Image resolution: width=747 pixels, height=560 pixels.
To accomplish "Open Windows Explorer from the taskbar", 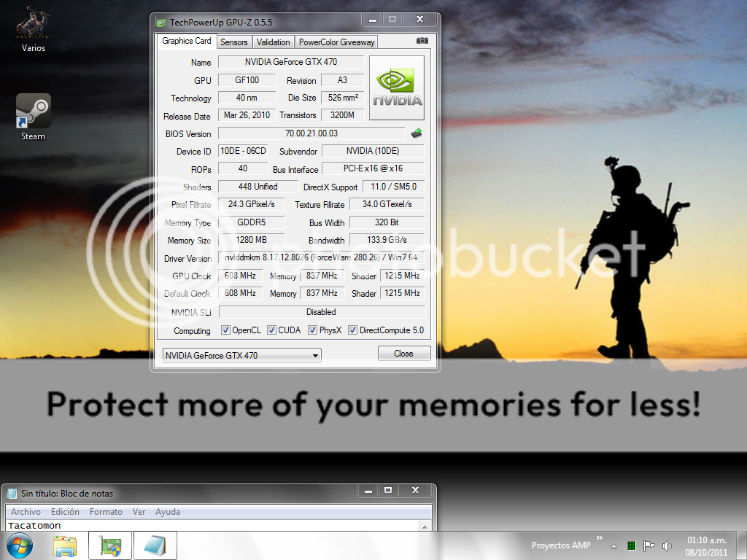I will pyautogui.click(x=65, y=545).
